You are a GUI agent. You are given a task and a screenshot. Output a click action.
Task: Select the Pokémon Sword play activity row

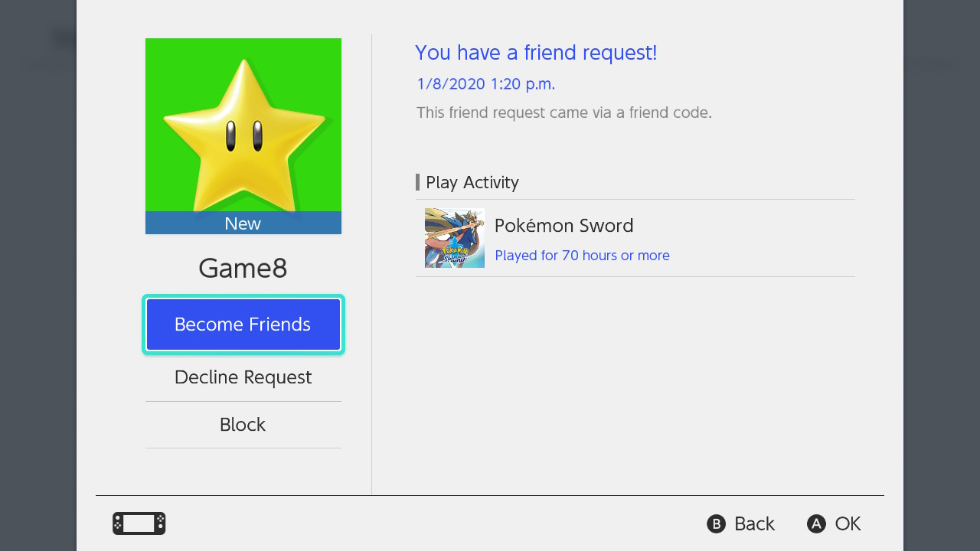pos(635,238)
